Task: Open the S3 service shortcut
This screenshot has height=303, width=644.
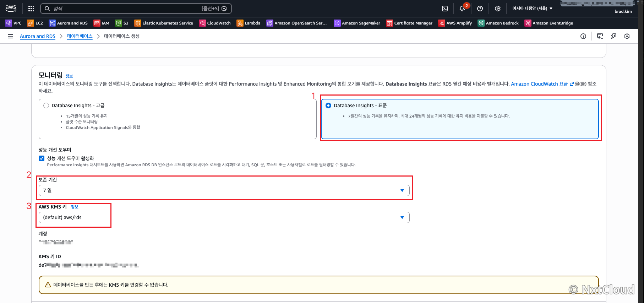Action: pyautogui.click(x=122, y=23)
